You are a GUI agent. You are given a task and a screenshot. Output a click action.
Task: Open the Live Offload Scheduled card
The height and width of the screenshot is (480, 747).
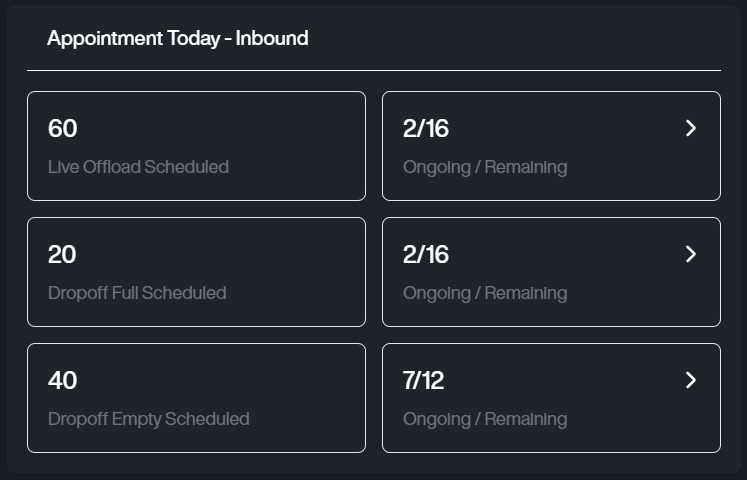coord(196,146)
